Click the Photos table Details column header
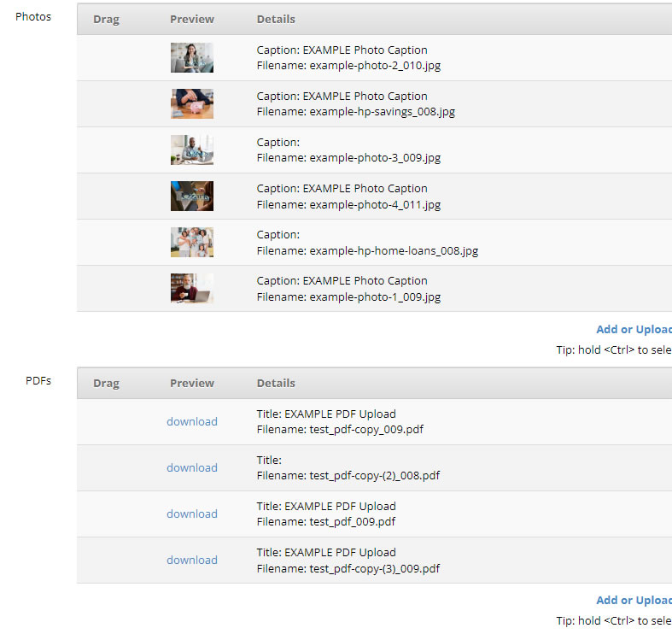This screenshot has width=672, height=634. (276, 19)
